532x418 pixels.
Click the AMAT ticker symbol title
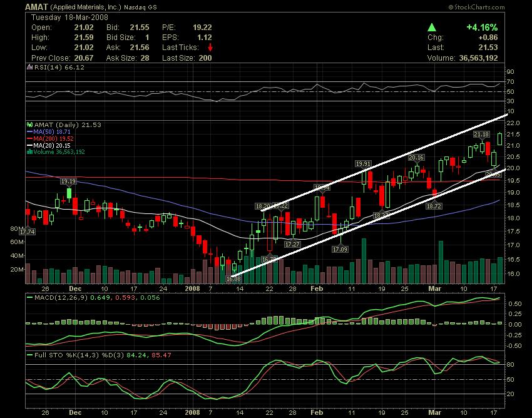tap(37, 7)
